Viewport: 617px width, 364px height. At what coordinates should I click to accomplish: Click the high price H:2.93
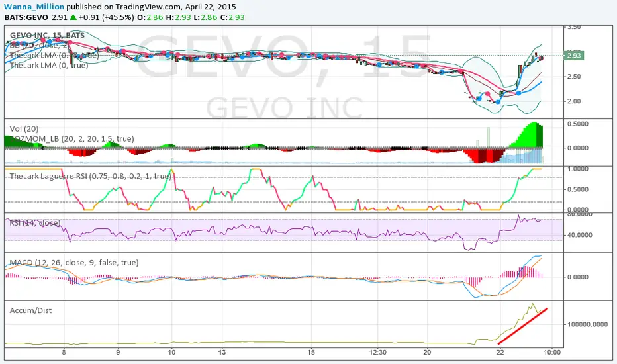[178, 17]
